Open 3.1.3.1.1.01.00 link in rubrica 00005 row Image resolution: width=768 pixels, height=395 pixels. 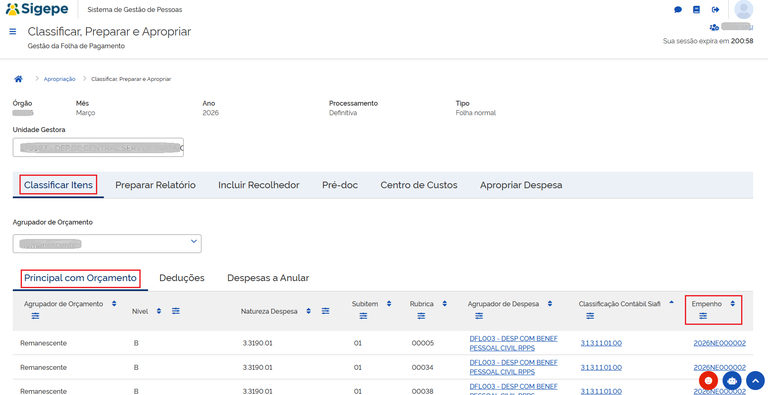tap(601, 343)
